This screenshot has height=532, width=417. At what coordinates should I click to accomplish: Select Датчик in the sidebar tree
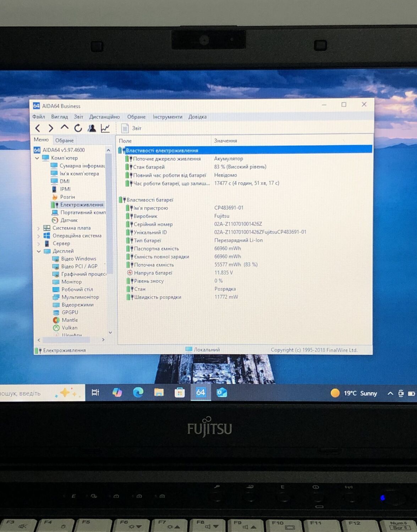[68, 220]
